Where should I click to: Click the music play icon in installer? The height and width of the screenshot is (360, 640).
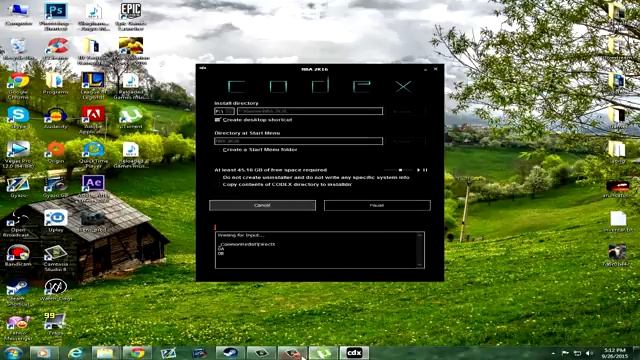(x=418, y=170)
